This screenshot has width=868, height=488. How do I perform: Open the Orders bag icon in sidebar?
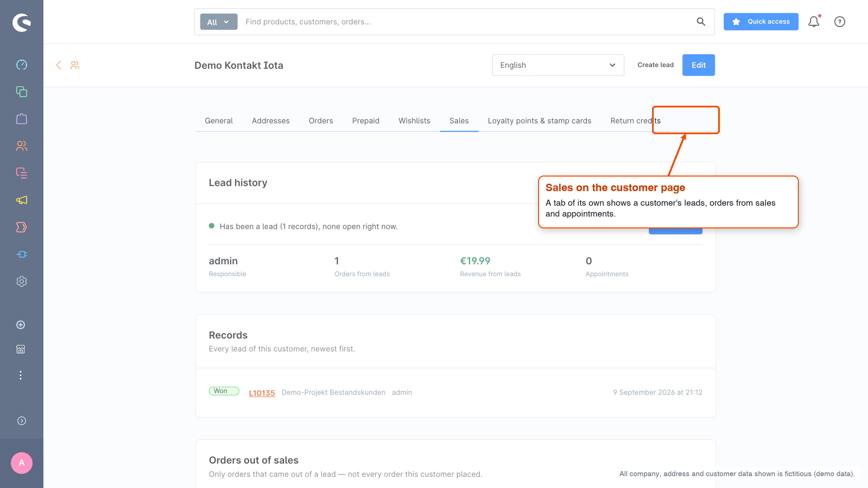tap(22, 119)
